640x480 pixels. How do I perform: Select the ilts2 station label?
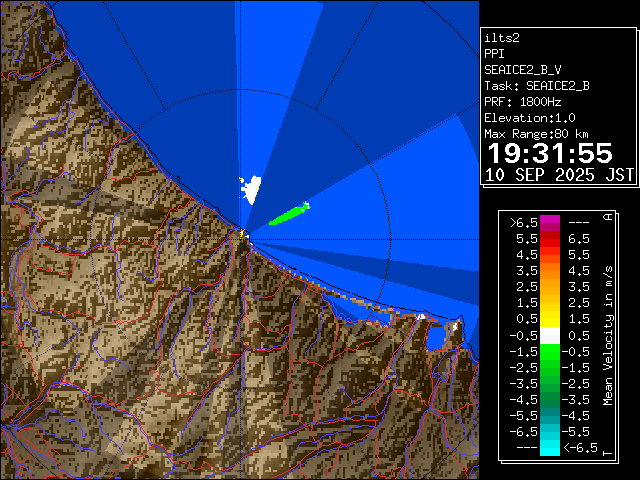tap(502, 37)
